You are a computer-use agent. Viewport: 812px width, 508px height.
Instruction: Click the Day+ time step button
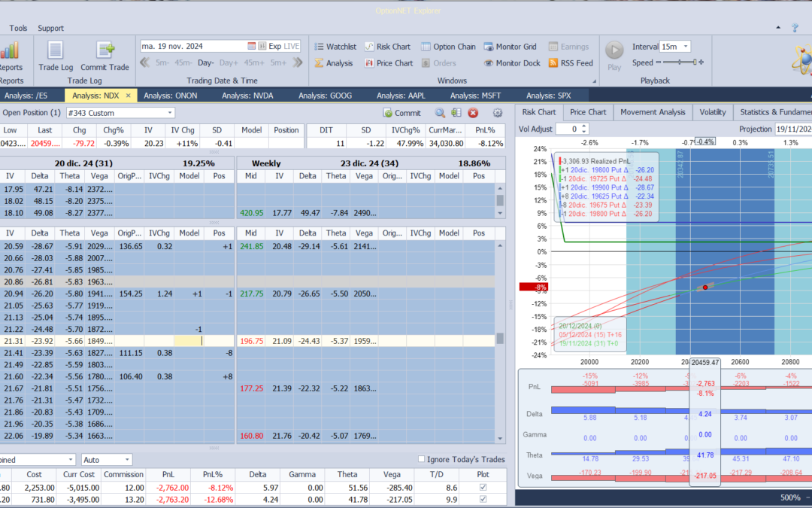tap(229, 62)
